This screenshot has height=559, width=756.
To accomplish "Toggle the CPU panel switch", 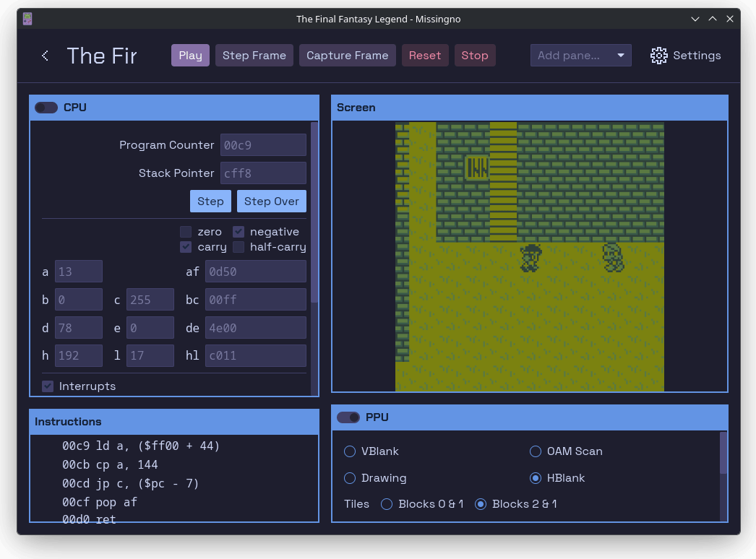I will [x=46, y=108].
